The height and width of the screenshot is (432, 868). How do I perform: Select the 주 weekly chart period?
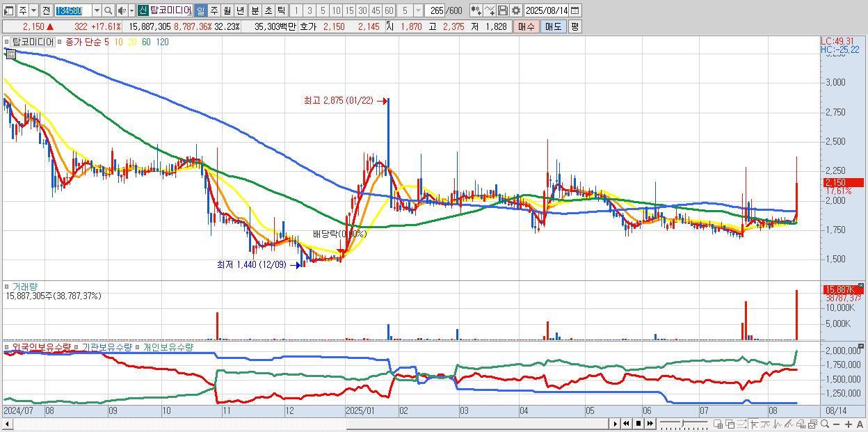[x=214, y=10]
